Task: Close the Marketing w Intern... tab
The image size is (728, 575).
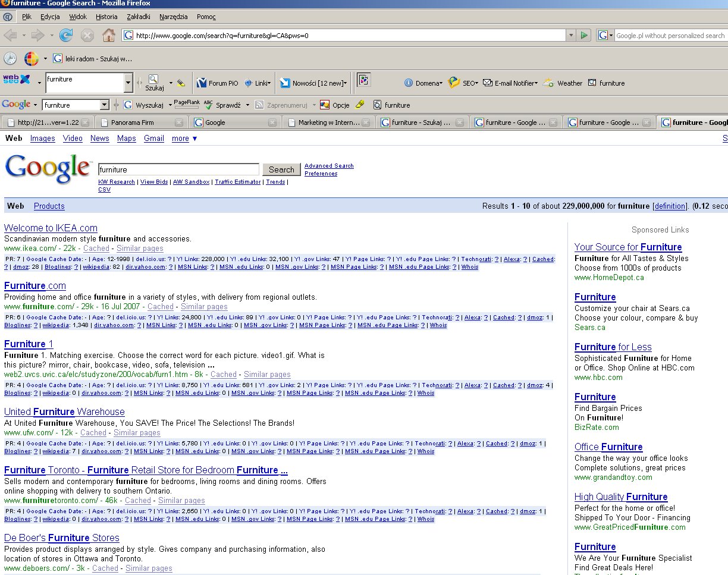Action: click(x=366, y=122)
